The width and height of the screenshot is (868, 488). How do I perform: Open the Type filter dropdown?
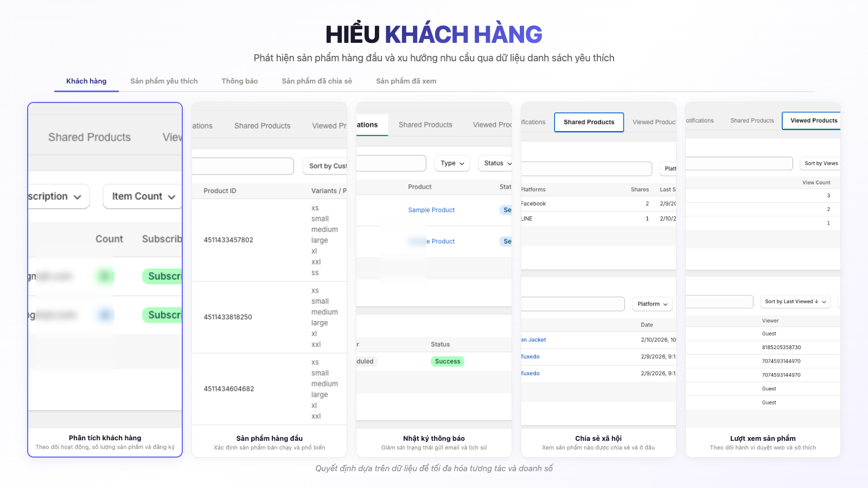click(x=452, y=163)
